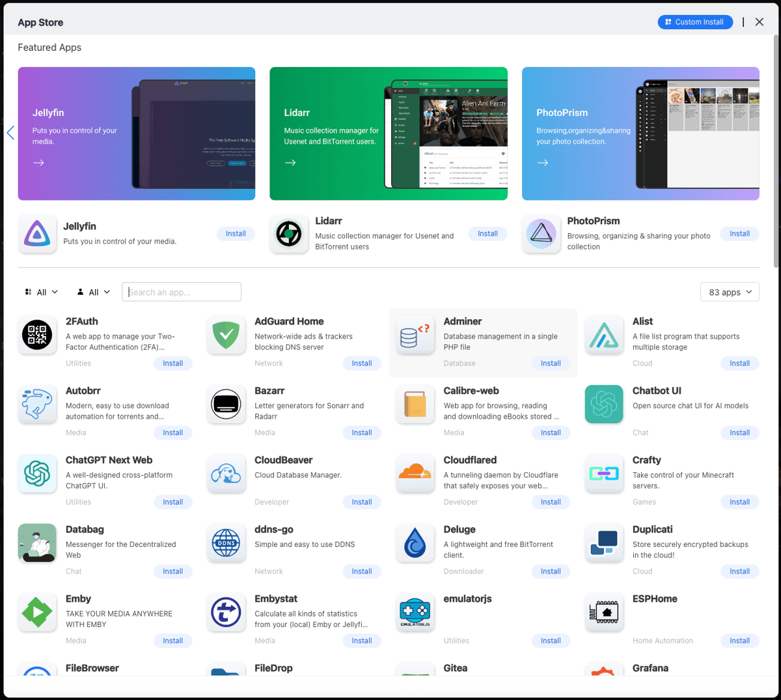Click the Database category under Adminer
This screenshot has width=781, height=700.
pos(459,363)
